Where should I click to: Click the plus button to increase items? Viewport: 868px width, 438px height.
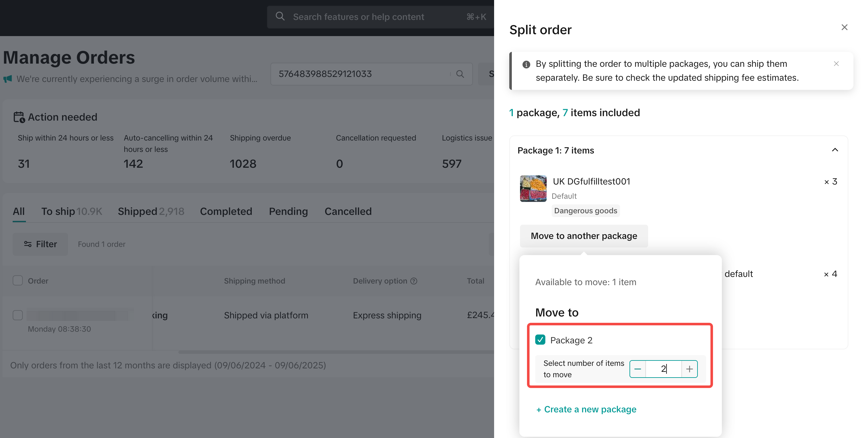coord(689,369)
